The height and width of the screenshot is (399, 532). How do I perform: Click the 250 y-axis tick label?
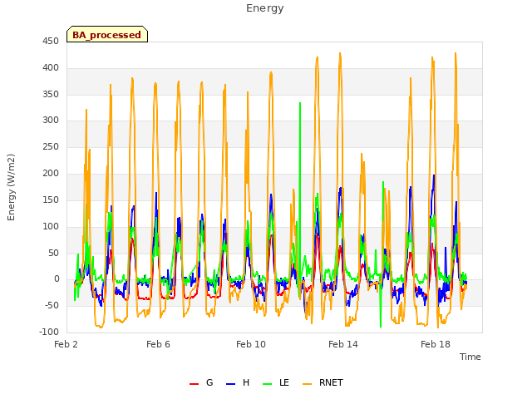[x=51, y=147]
